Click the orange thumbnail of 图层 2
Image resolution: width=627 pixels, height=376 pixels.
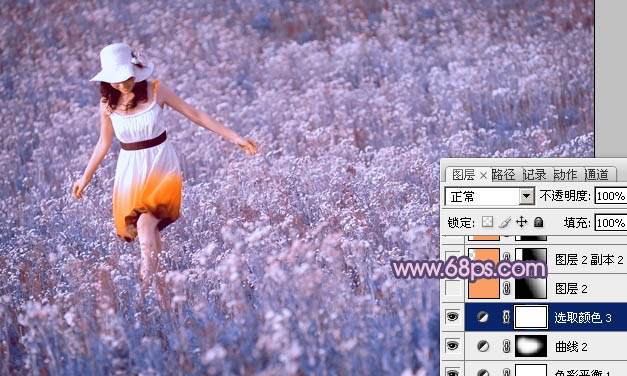[x=484, y=288]
